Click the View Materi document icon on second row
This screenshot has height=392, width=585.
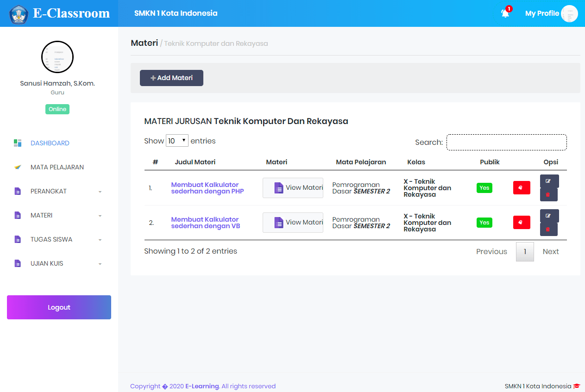click(x=278, y=223)
